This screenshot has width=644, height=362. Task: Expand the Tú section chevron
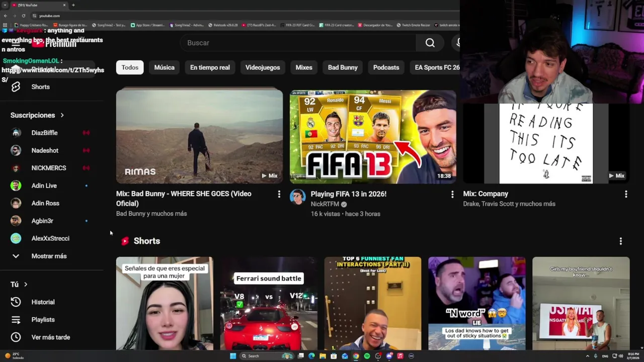26,285
